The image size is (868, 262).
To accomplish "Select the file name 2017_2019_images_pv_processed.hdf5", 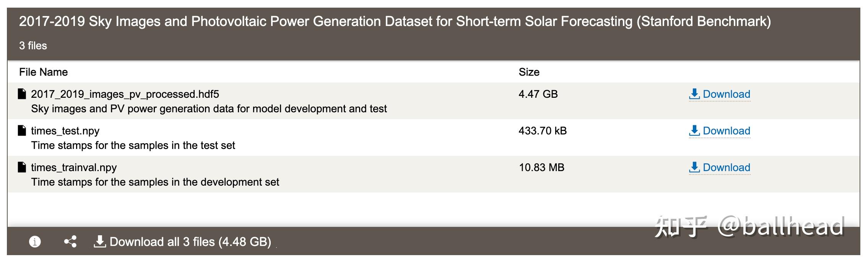I will point(128,94).
